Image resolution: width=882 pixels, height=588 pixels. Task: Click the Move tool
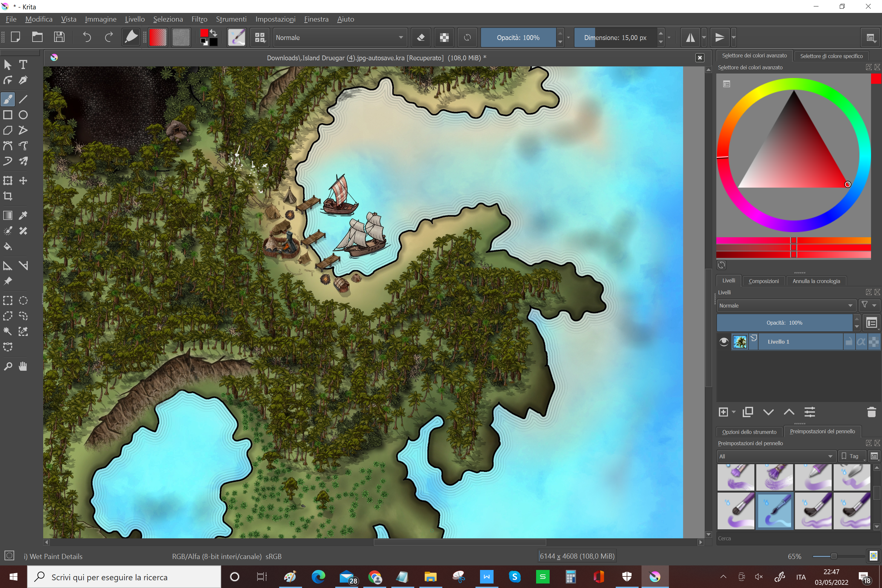coord(23,181)
